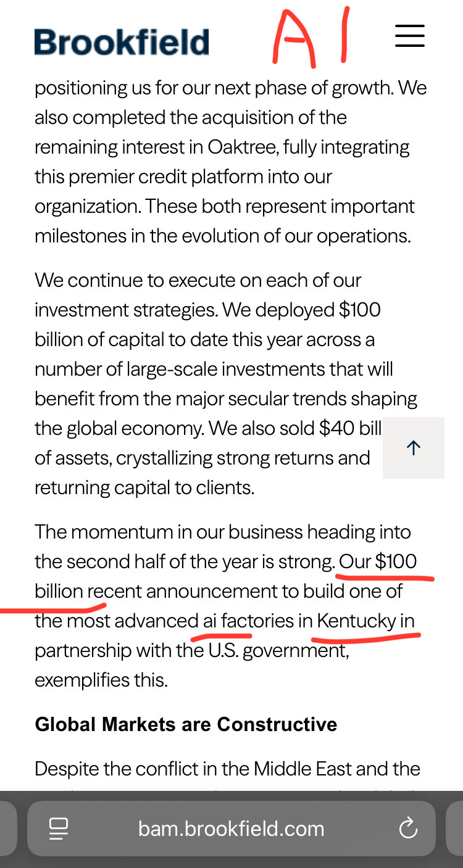Tap the line "Despite the conflict in the Middle East"

pyautogui.click(x=228, y=769)
